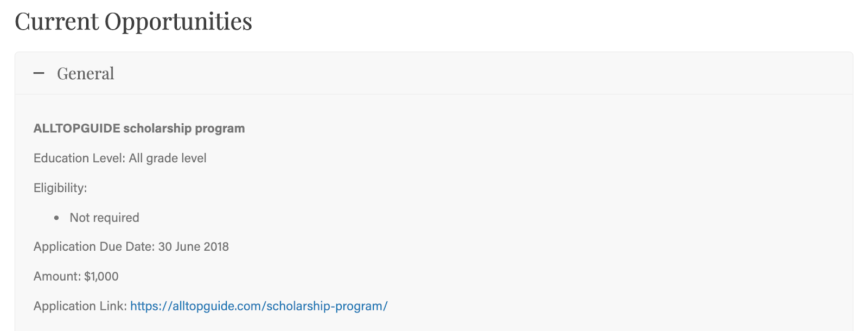Click the "General" accordion title
Viewport: 868px width, 331px height.
point(86,73)
